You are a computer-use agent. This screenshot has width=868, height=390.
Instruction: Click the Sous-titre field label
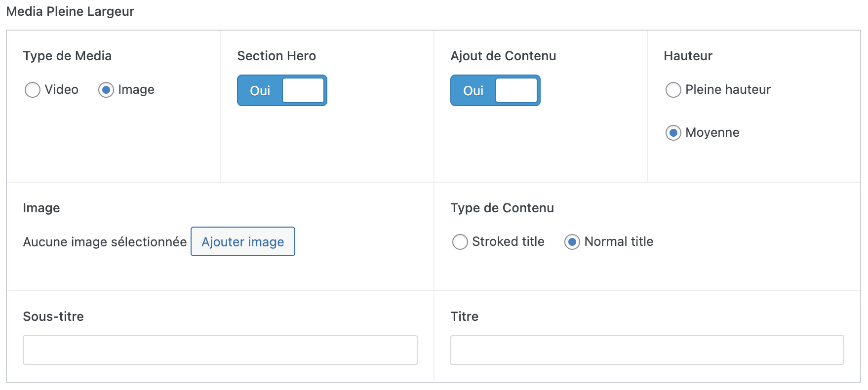[x=53, y=316]
